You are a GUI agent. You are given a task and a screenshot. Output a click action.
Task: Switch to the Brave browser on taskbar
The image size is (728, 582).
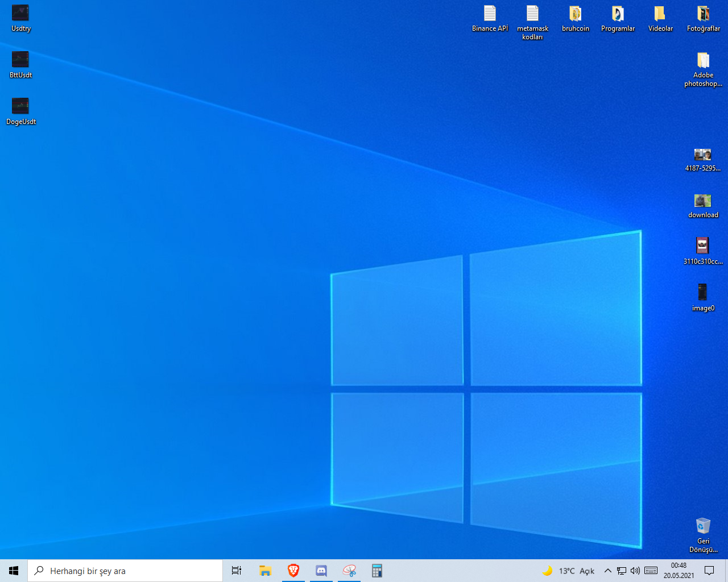coord(293,571)
